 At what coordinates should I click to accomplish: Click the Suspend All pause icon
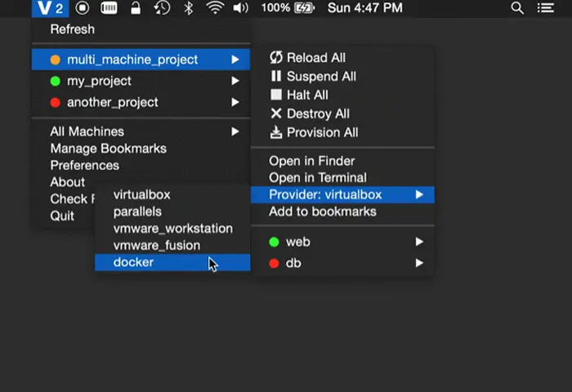pos(276,77)
